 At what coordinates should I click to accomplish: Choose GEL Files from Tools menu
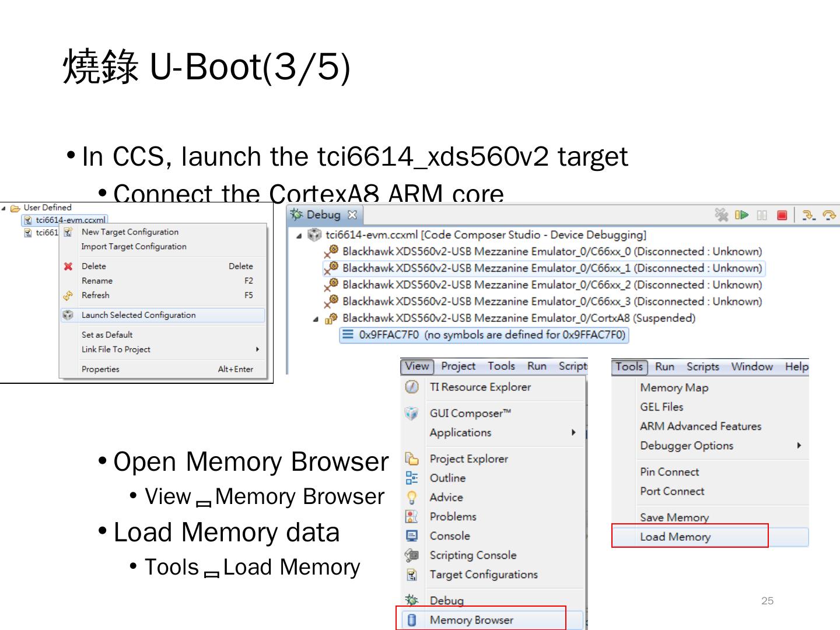[710, 407]
